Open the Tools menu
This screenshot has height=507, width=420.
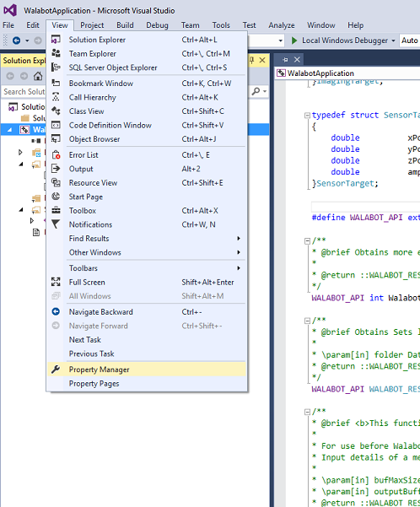pyautogui.click(x=221, y=25)
